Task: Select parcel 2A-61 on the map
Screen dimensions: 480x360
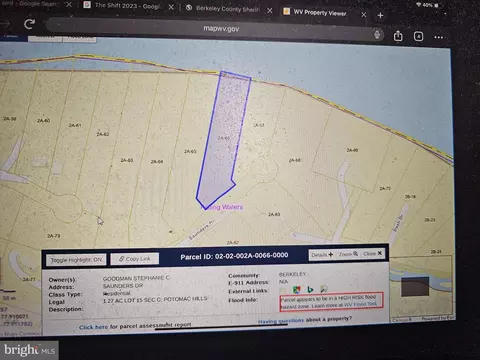Action: [75, 125]
